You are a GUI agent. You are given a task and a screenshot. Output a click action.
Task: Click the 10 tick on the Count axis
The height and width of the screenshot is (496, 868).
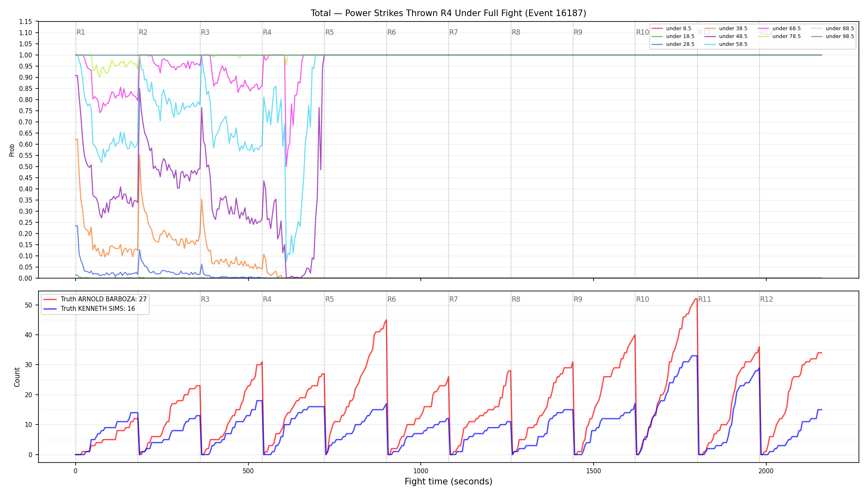(x=29, y=424)
